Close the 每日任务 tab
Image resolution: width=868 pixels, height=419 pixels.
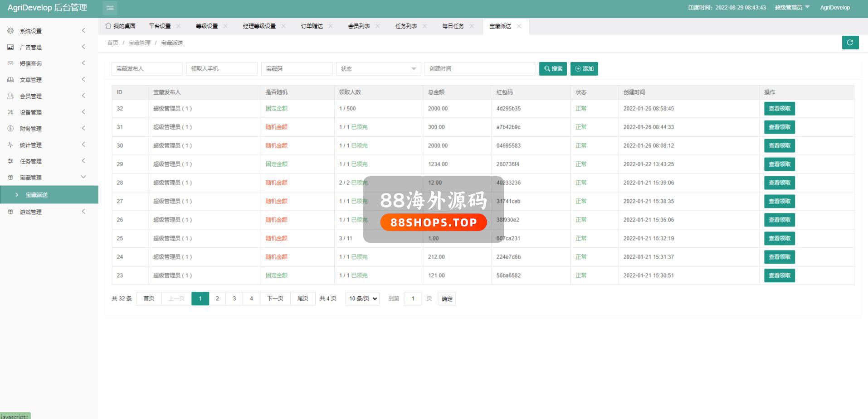[472, 26]
